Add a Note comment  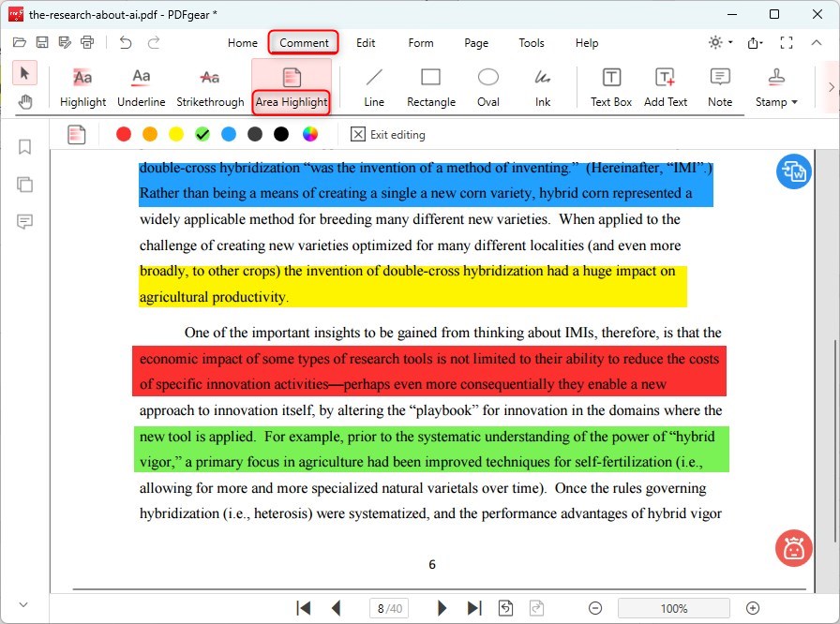coord(719,87)
